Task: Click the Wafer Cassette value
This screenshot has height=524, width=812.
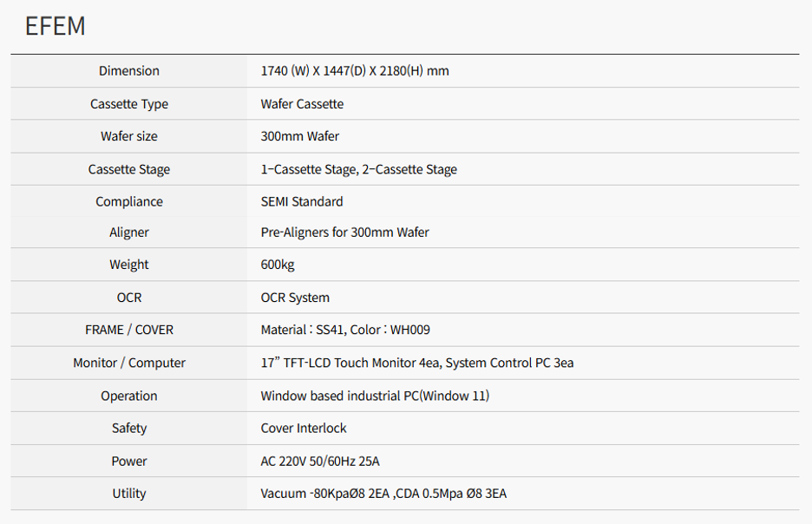Action: [x=302, y=104]
